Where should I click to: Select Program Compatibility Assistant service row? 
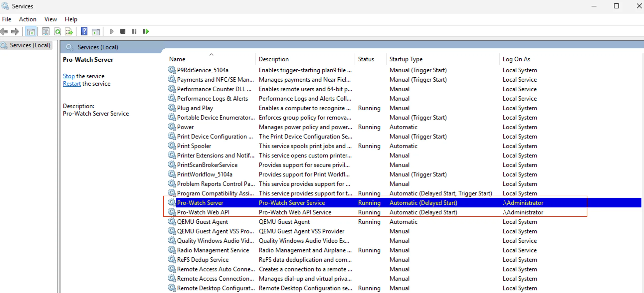click(x=404, y=193)
